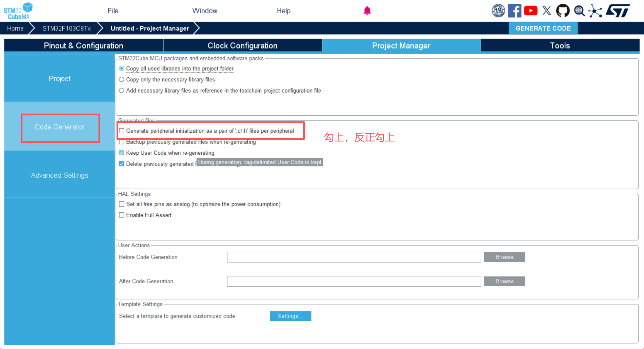Click the ST community network icon
The width and height of the screenshot is (644, 349).
pos(595,11)
